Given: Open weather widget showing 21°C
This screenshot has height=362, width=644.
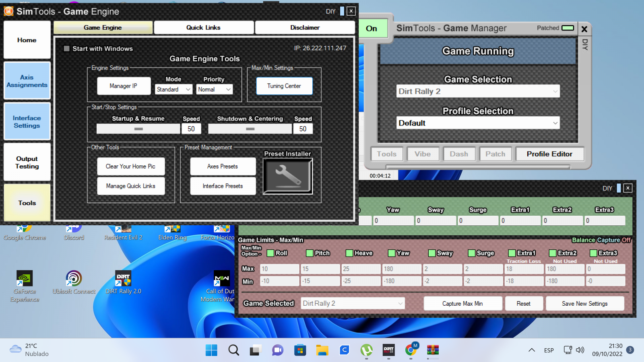Looking at the screenshot, I should (29, 350).
